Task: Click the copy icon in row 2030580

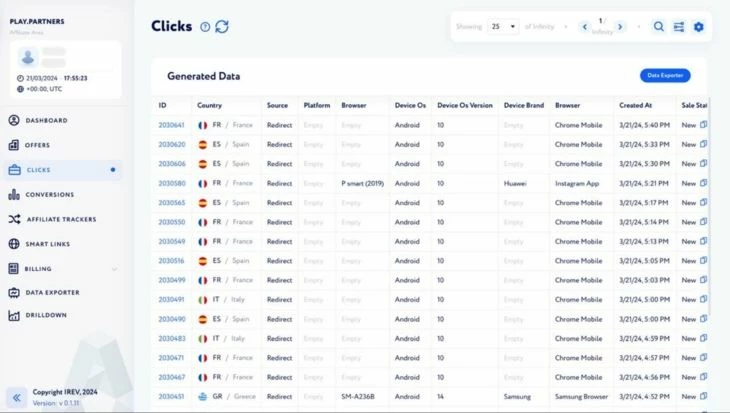Action: point(703,183)
